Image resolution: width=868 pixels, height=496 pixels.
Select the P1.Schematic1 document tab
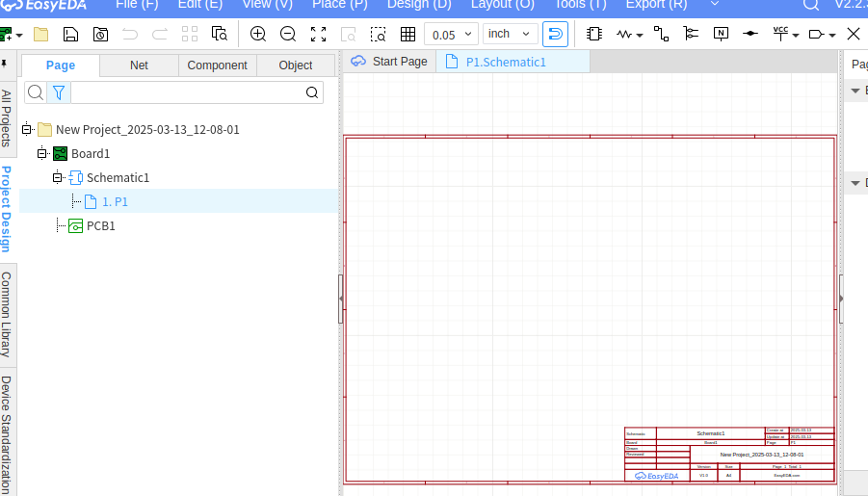pyautogui.click(x=513, y=62)
